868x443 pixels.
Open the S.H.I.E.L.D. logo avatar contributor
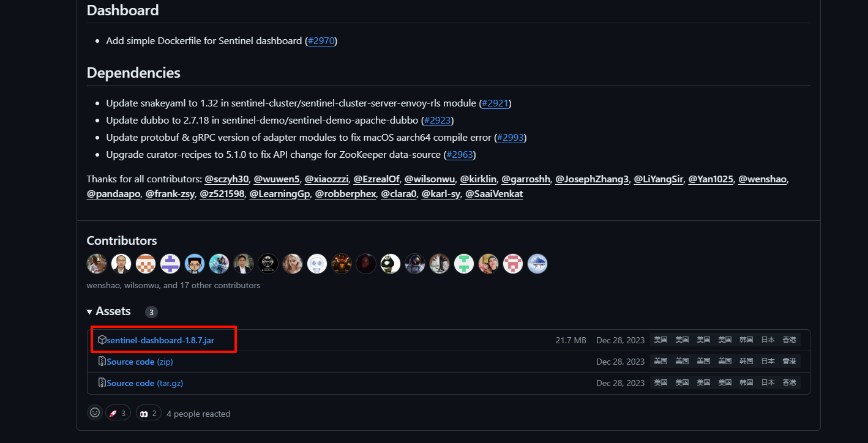(x=268, y=264)
